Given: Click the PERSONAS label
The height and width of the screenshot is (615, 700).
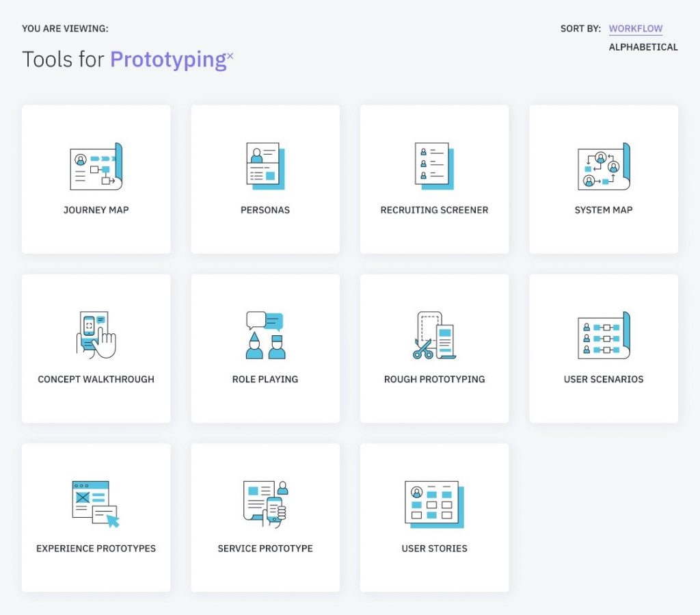Looking at the screenshot, I should click(265, 210).
